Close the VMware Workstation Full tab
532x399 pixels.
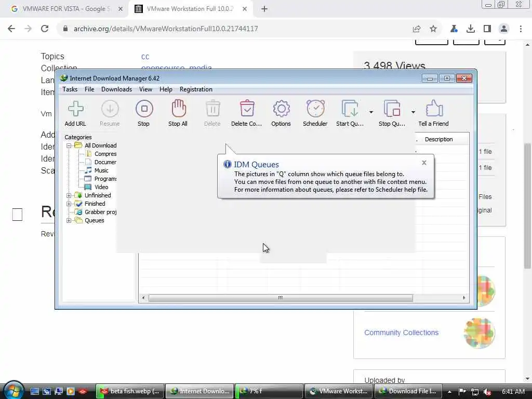coord(245,9)
